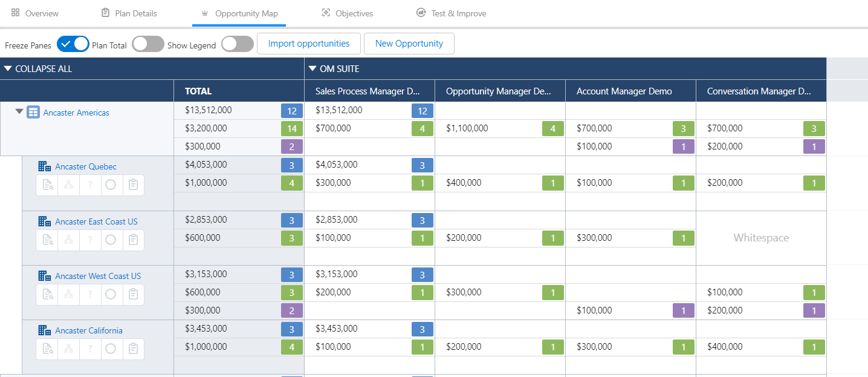Click the clipboard icon under Ancaster California
This screenshot has width=868, height=377.
[x=134, y=349]
